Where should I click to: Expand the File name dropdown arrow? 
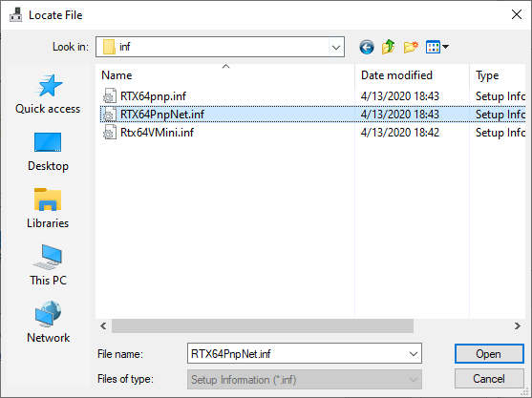click(x=414, y=354)
